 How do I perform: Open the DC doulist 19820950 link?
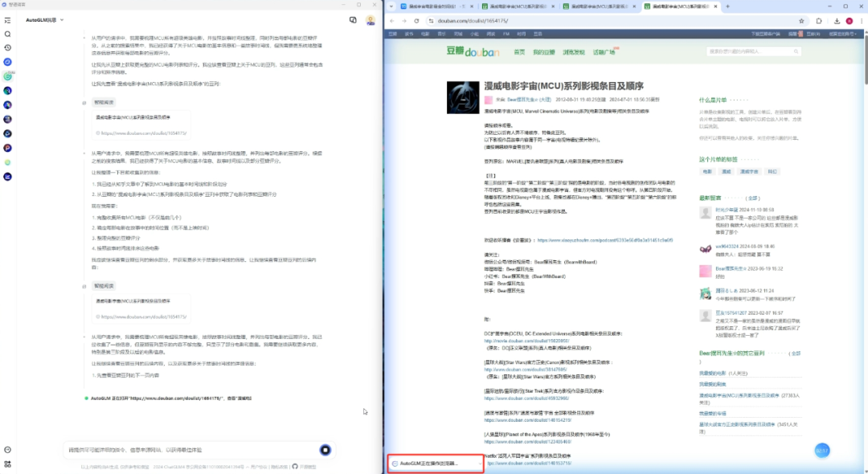(x=526, y=341)
